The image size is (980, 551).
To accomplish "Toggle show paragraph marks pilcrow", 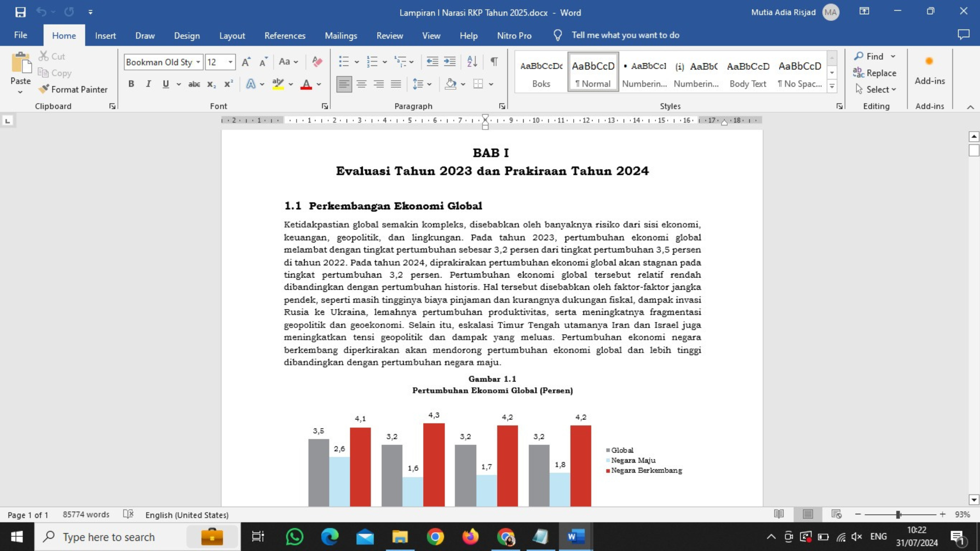I will coord(494,62).
